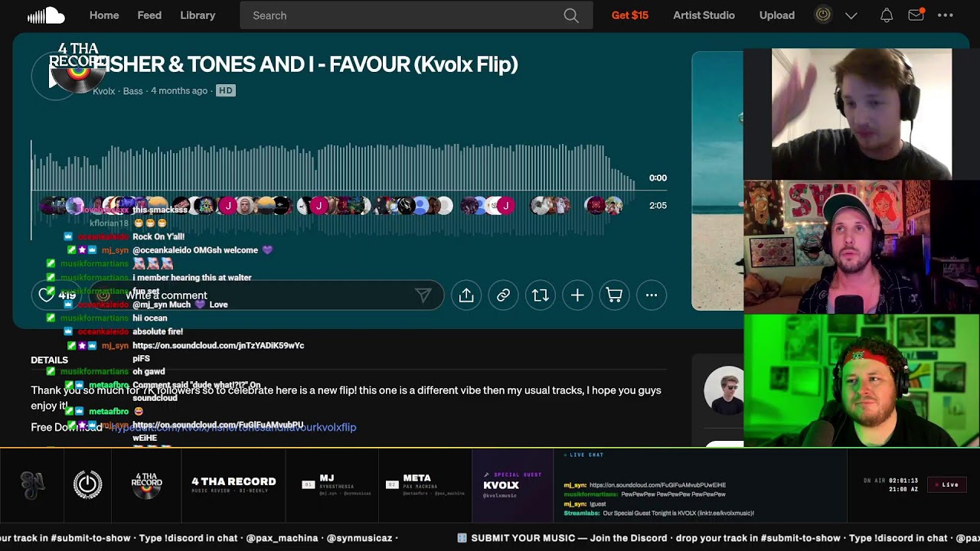The width and height of the screenshot is (980, 551).
Task: Like the track with heart icon
Action: click(x=47, y=295)
